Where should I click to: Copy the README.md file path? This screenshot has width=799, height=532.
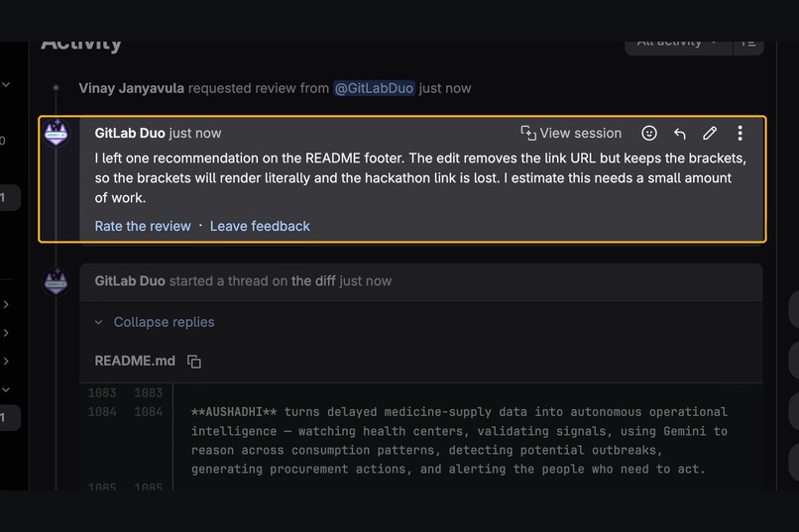click(x=194, y=362)
